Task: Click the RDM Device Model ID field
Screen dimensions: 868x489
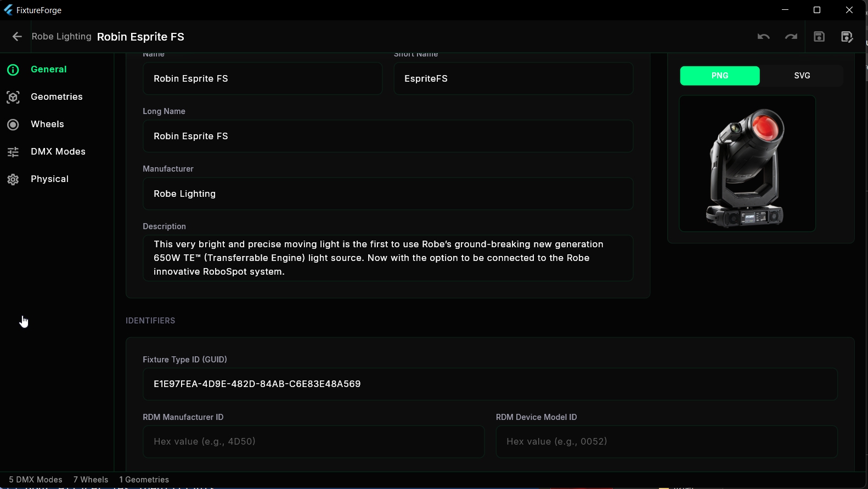Action: [x=667, y=442]
